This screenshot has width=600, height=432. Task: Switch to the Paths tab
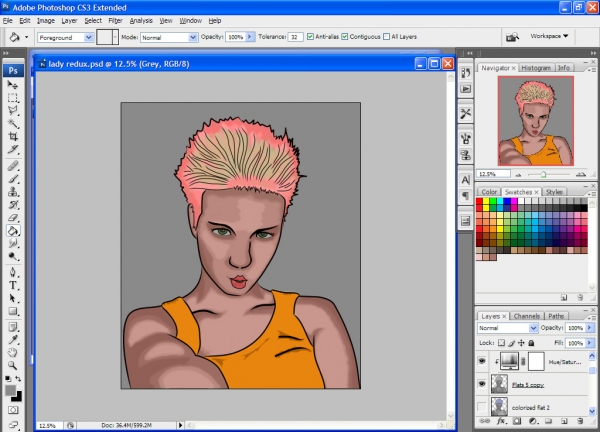(x=556, y=316)
